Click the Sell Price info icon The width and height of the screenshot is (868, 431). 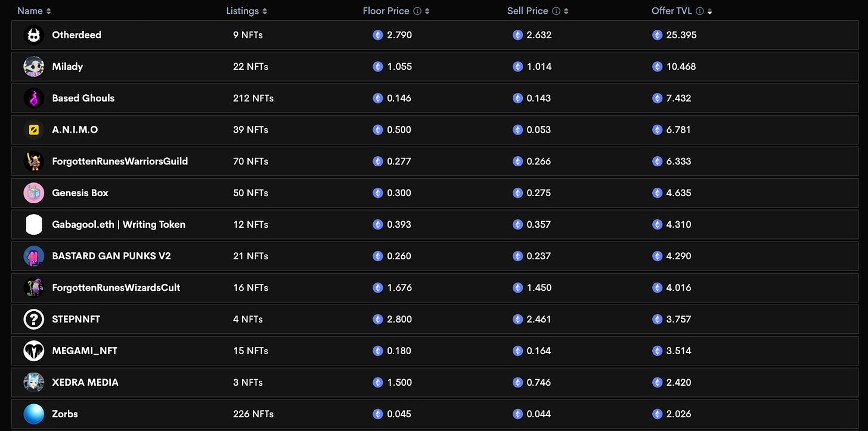point(556,11)
